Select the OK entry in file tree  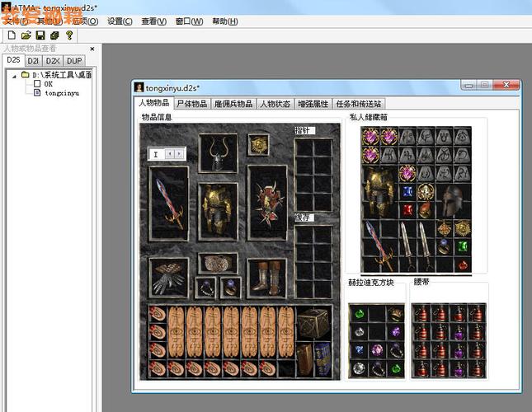pos(48,84)
